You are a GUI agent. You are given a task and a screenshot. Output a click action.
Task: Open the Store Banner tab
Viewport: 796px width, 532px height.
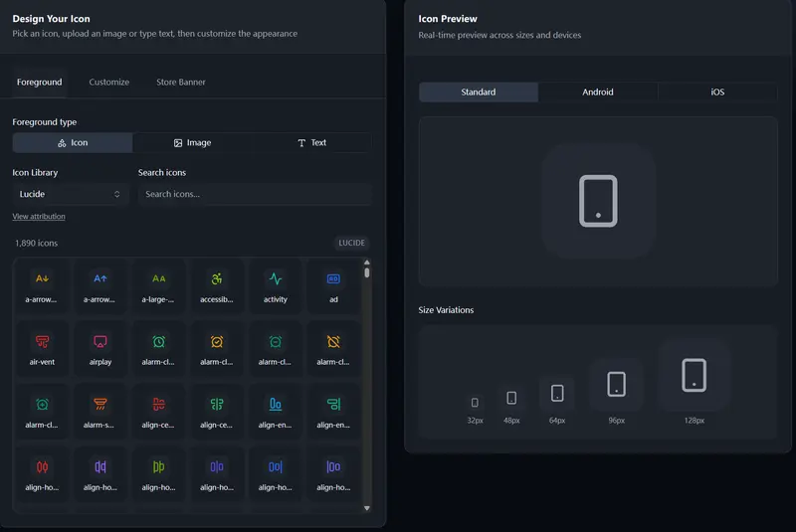[181, 83]
